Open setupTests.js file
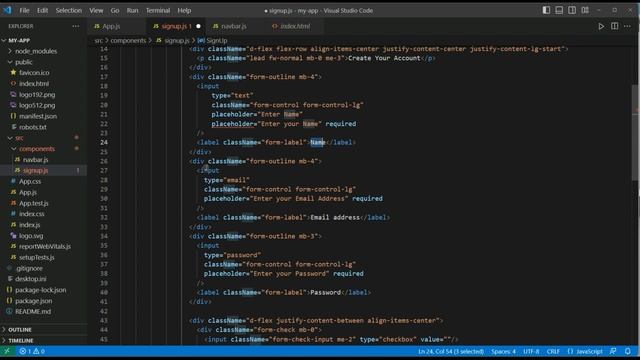The height and width of the screenshot is (360, 640). pyautogui.click(x=37, y=258)
